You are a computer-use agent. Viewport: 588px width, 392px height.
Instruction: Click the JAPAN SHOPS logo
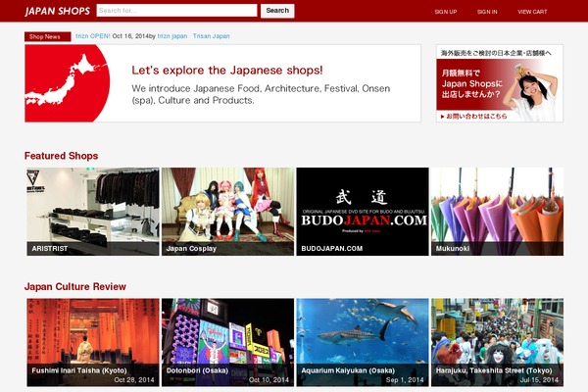[58, 11]
